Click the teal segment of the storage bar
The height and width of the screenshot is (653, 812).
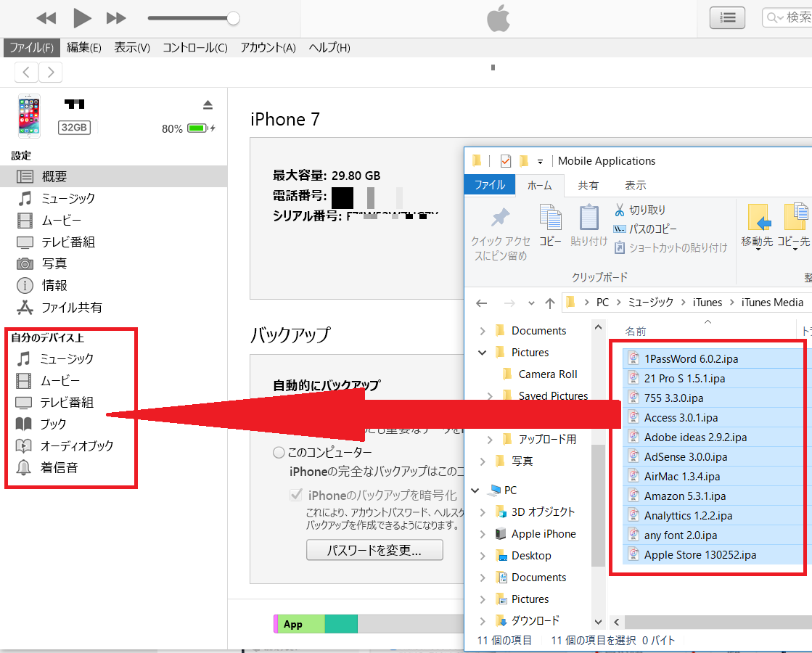(x=341, y=624)
